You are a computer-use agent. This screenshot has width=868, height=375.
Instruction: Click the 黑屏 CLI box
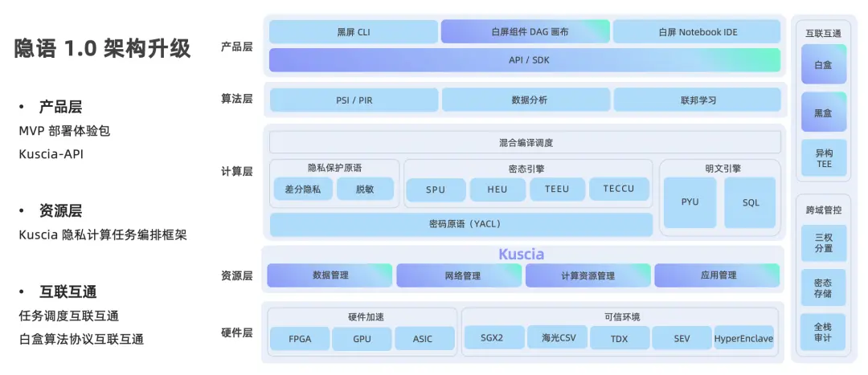pos(354,32)
